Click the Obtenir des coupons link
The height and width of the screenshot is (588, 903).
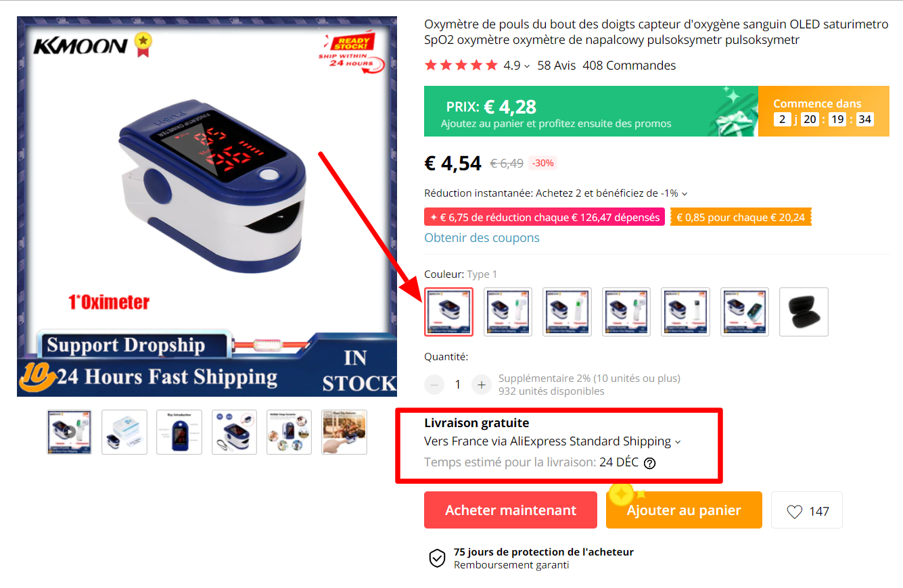482,238
